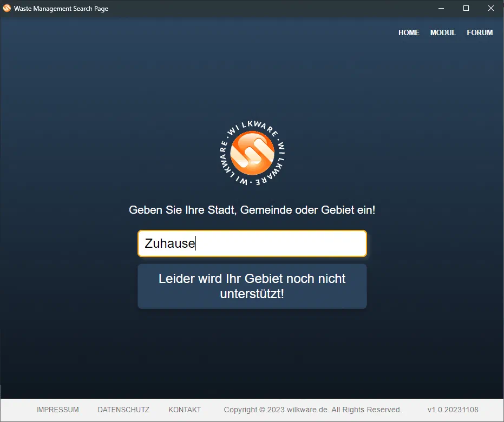Click the 'Geben Sie Ihre Stadt' prompt text

tap(252, 210)
